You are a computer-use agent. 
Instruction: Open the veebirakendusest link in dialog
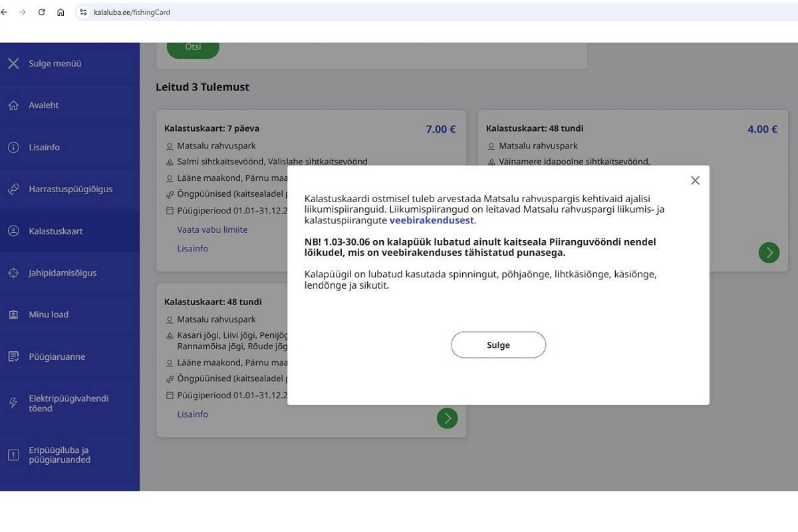pyautogui.click(x=432, y=221)
